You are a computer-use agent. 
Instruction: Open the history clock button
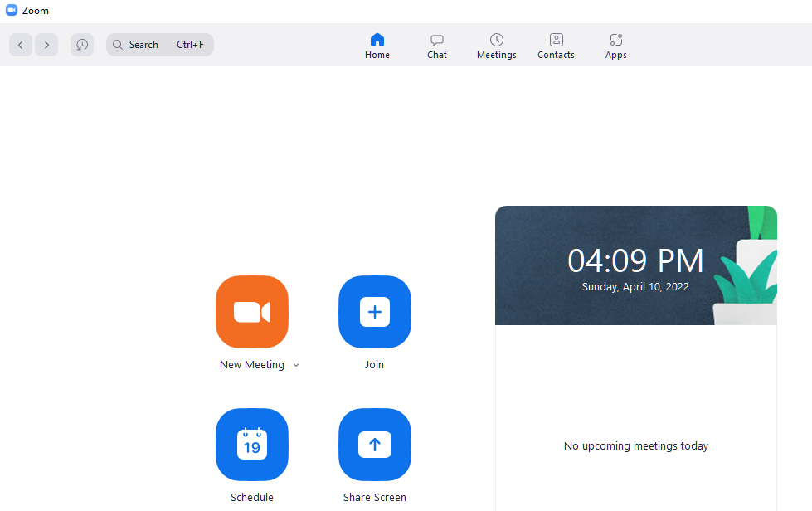pos(82,45)
